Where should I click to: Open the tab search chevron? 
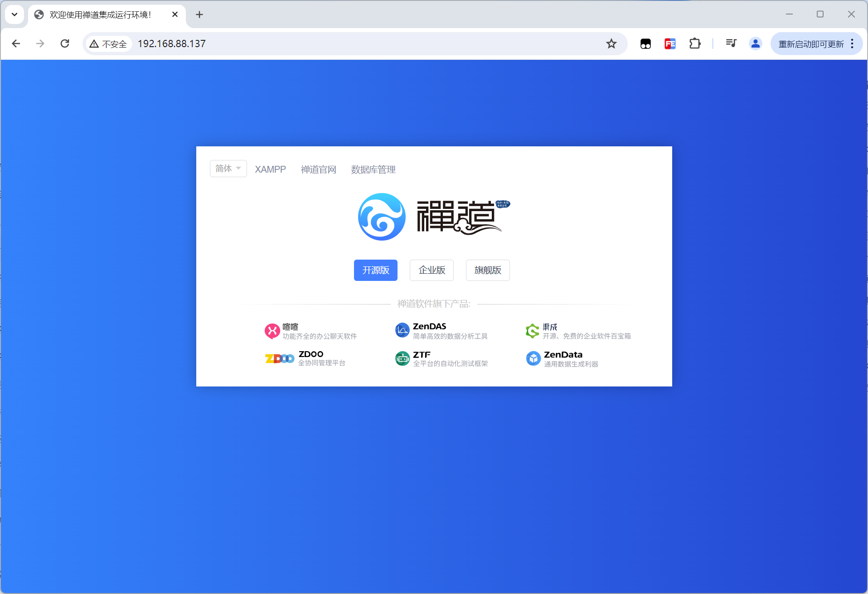coord(15,14)
